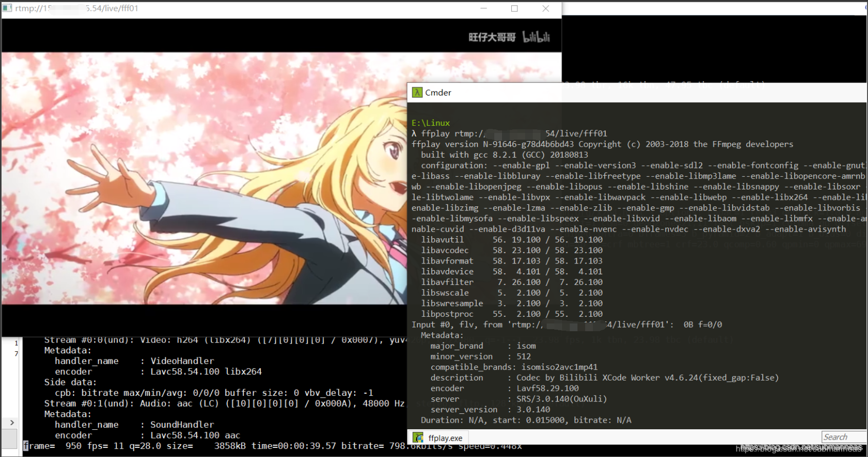This screenshot has width=868, height=457.
Task: Click the 'SRS/3.0.140(OuXuli)' server line
Action: pyautogui.click(x=518, y=399)
